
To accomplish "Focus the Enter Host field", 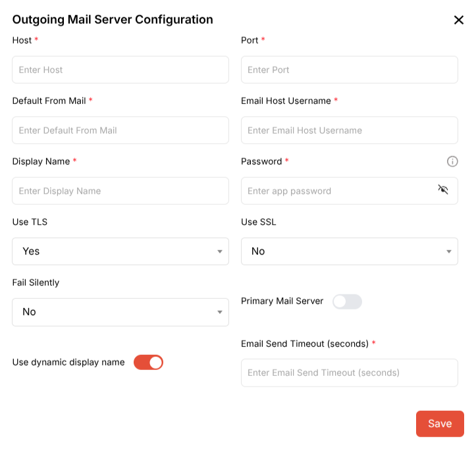I will point(120,70).
